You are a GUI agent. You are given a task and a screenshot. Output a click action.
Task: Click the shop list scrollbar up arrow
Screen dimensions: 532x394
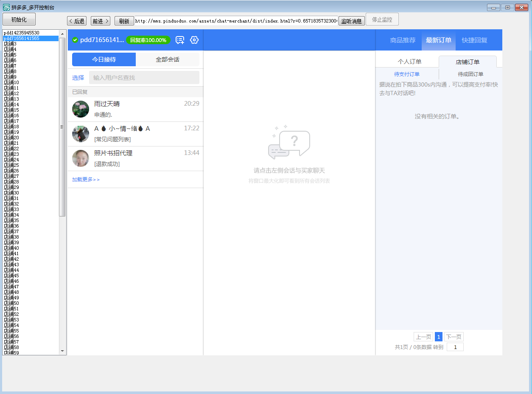(62, 34)
